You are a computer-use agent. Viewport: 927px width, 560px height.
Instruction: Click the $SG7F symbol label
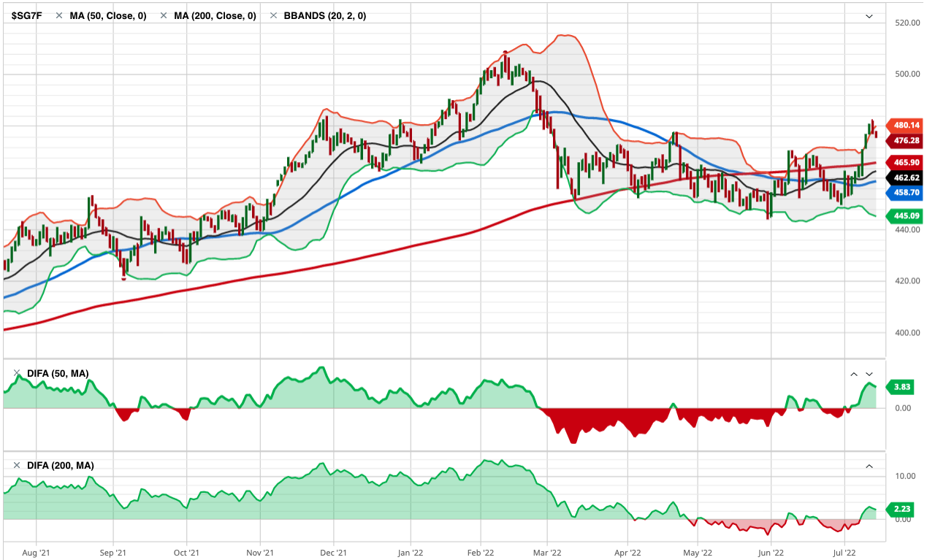(x=26, y=16)
